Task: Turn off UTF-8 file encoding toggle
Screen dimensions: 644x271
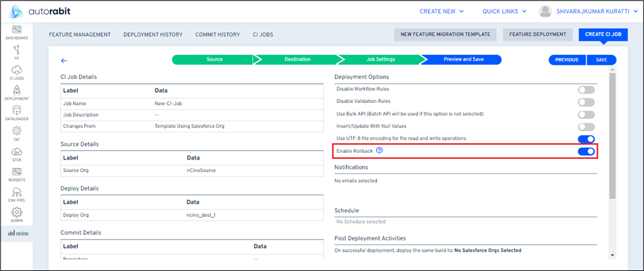Action: (585, 139)
